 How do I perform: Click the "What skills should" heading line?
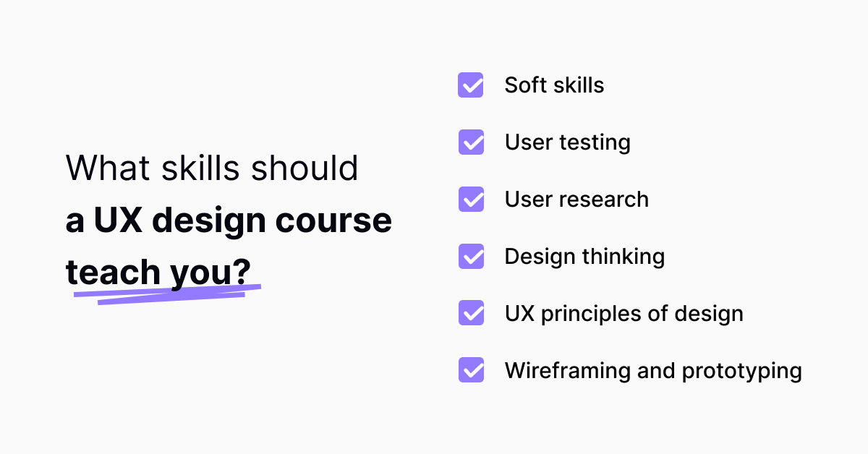212,168
